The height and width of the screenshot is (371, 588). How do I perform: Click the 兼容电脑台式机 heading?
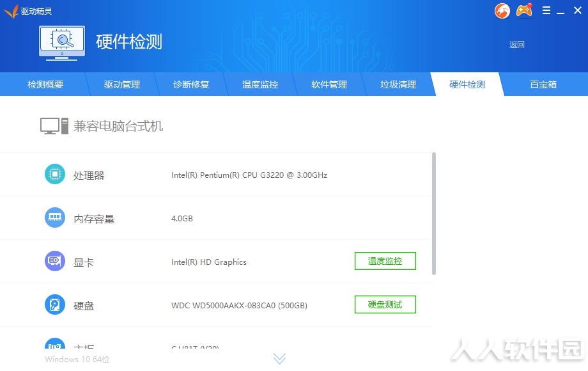118,126
